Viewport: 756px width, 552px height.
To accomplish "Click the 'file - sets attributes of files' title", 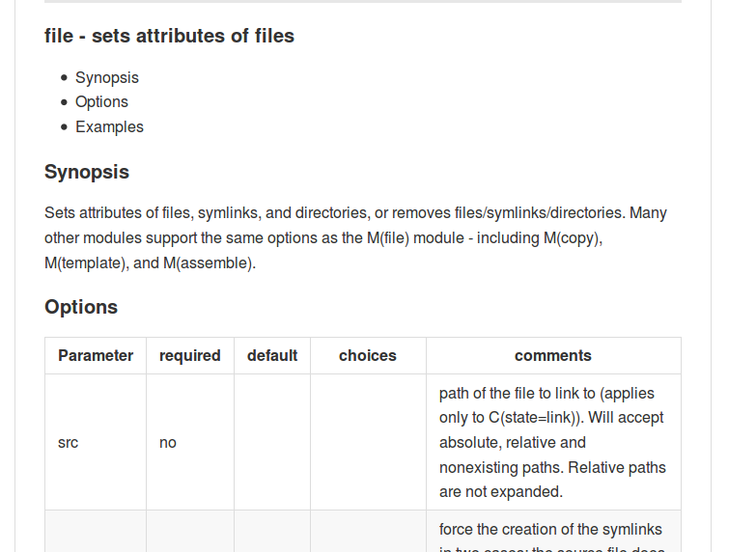I will coord(169,36).
